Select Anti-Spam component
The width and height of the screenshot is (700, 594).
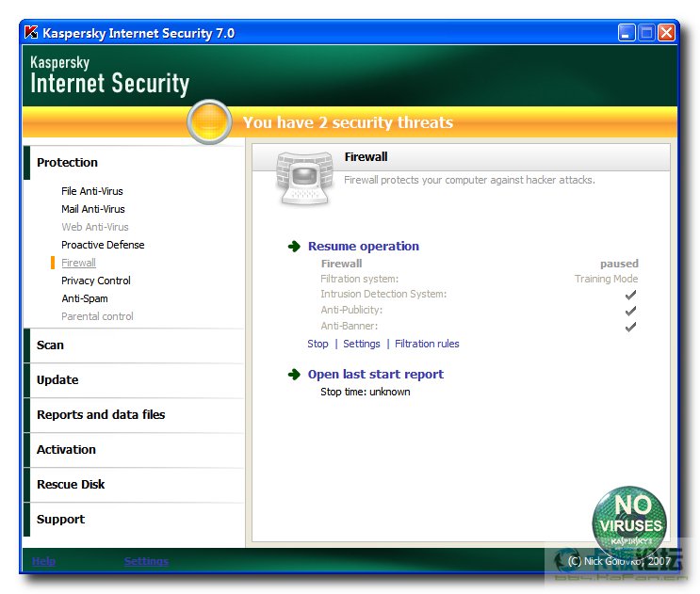click(85, 298)
